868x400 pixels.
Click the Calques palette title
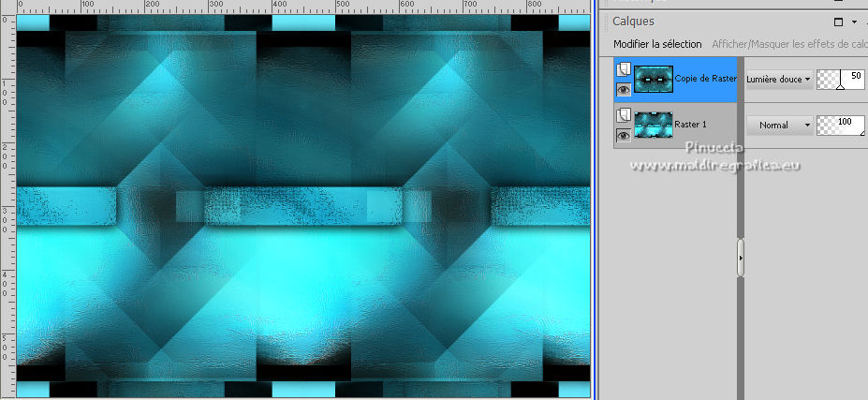pyautogui.click(x=633, y=21)
